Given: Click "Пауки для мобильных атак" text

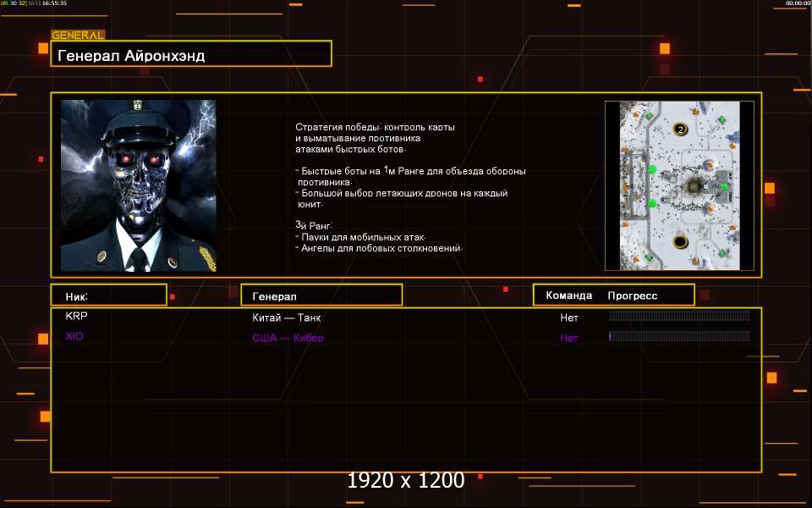Looking at the screenshot, I should 360,237.
